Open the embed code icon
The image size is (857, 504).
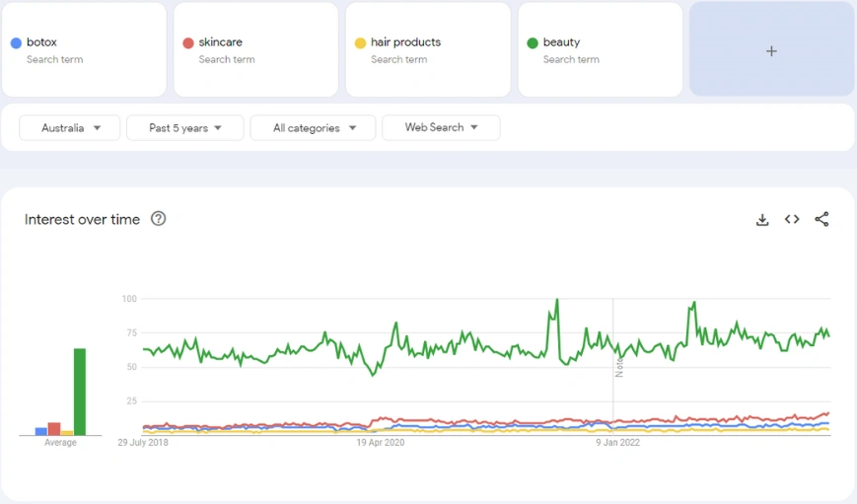click(x=792, y=219)
